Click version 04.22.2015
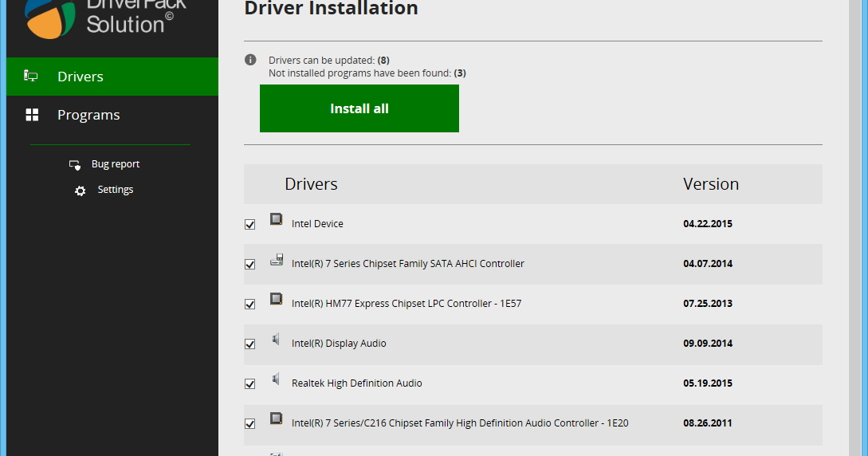The width and height of the screenshot is (868, 456). click(708, 223)
